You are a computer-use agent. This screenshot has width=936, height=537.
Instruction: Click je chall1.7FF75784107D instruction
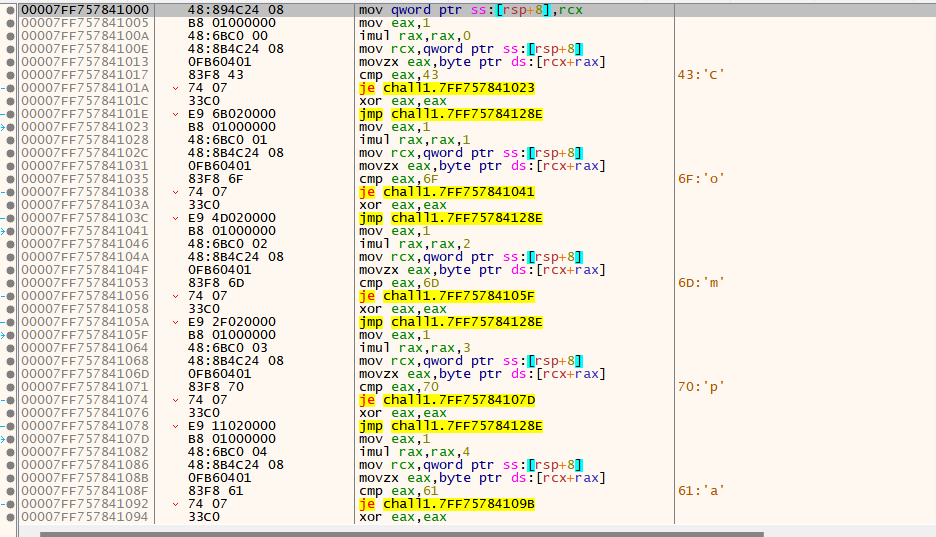click(x=447, y=400)
